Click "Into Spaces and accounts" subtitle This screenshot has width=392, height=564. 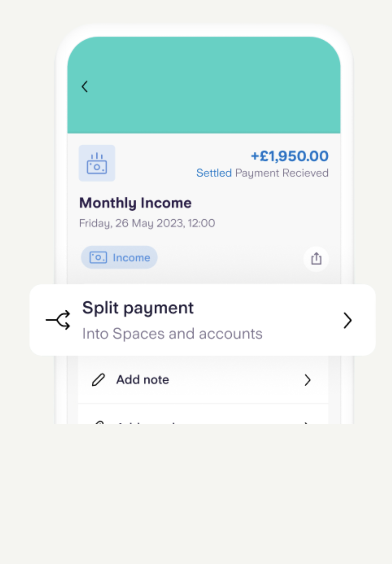click(x=172, y=334)
